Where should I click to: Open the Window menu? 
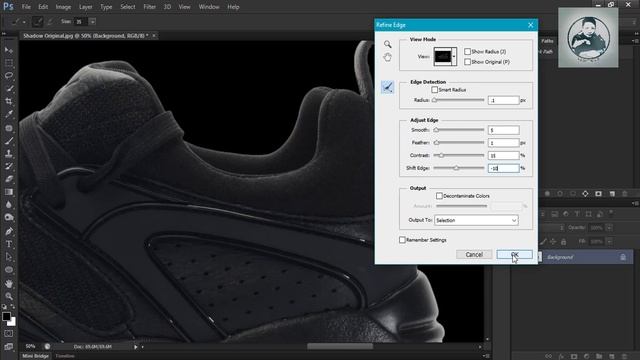[209, 7]
